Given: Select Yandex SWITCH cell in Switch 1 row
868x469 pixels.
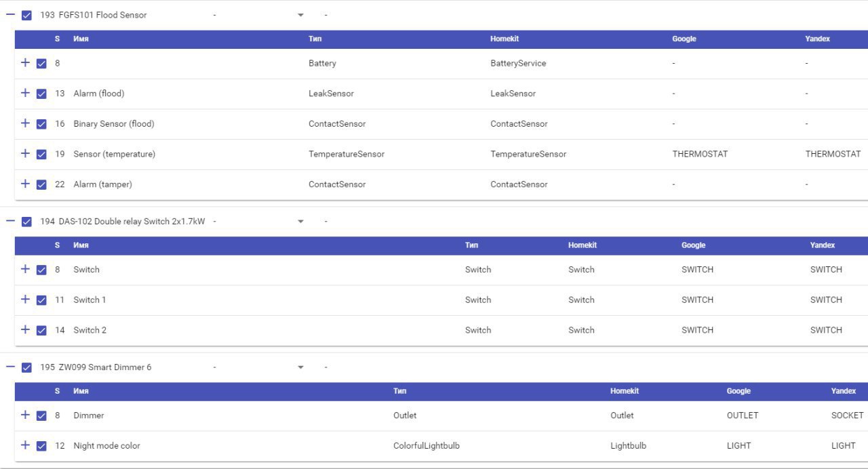Looking at the screenshot, I should 826,300.
